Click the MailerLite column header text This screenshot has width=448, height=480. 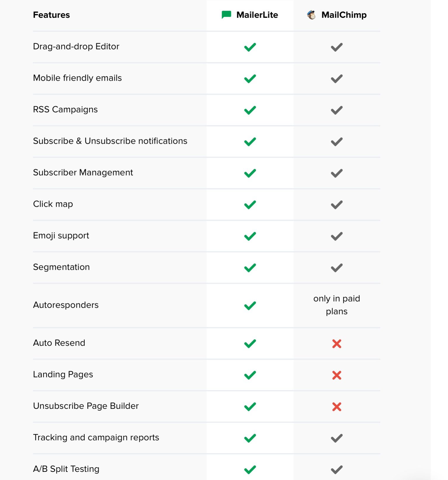257,15
